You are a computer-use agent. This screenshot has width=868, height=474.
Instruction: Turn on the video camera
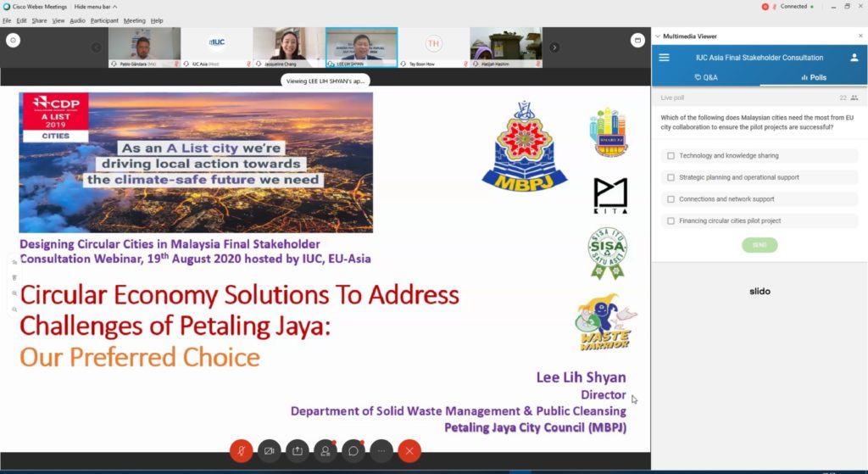pos(270,451)
